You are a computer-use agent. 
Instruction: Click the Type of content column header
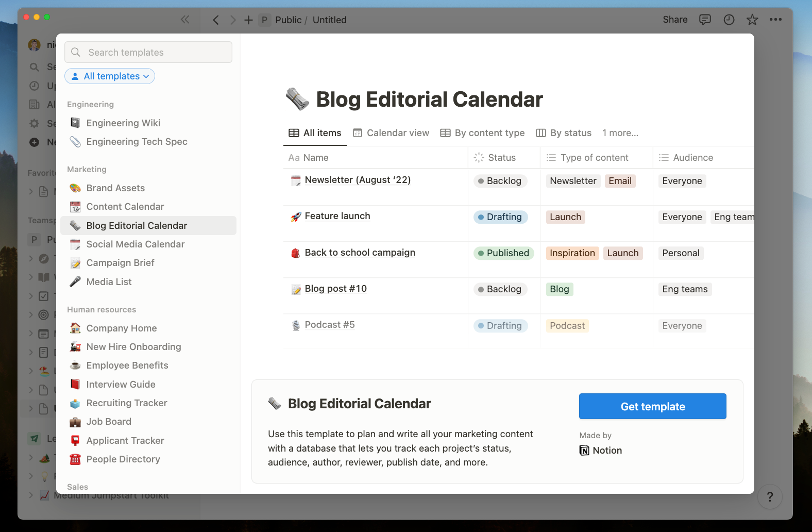click(x=597, y=158)
